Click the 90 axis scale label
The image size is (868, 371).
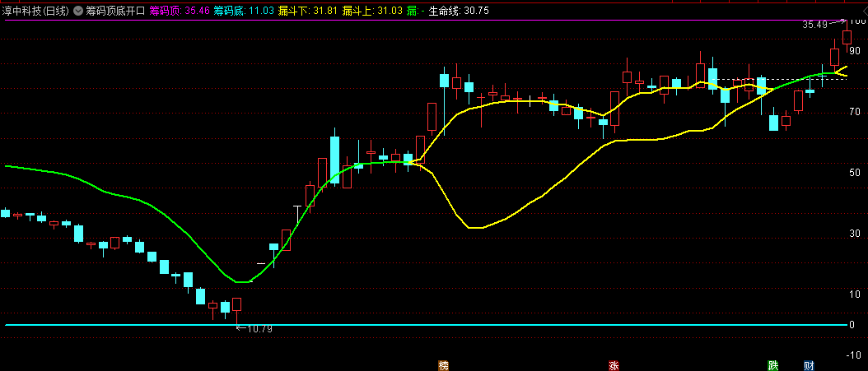tap(854, 51)
